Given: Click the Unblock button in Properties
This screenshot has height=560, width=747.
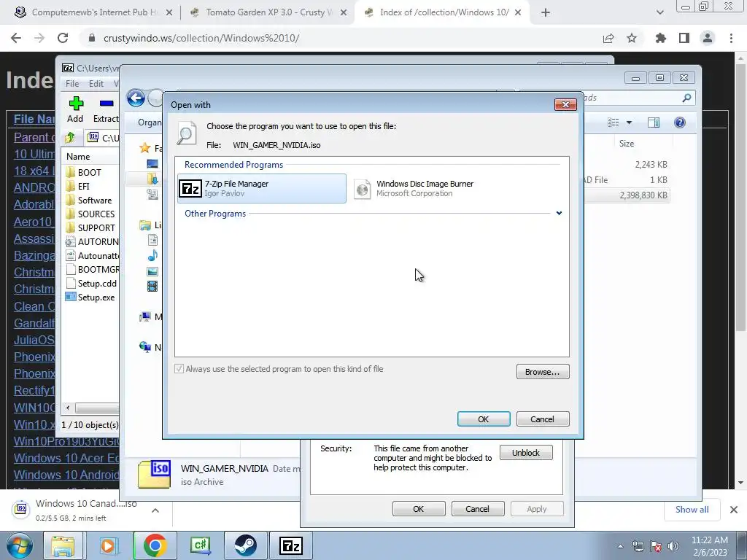Looking at the screenshot, I should click(x=526, y=453).
